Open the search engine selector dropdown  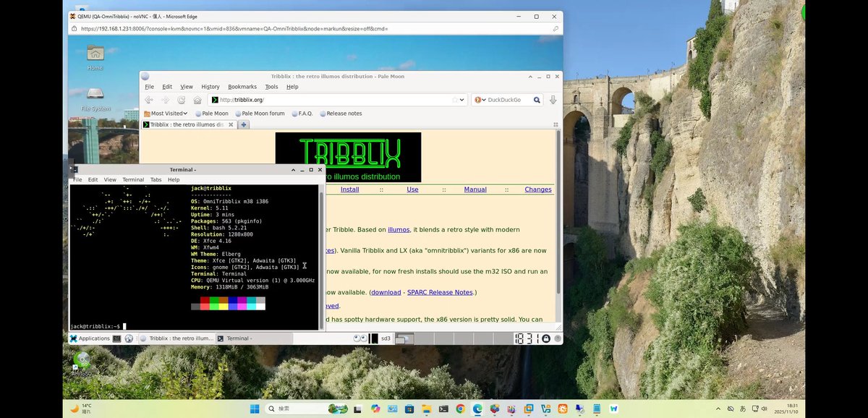(x=479, y=100)
